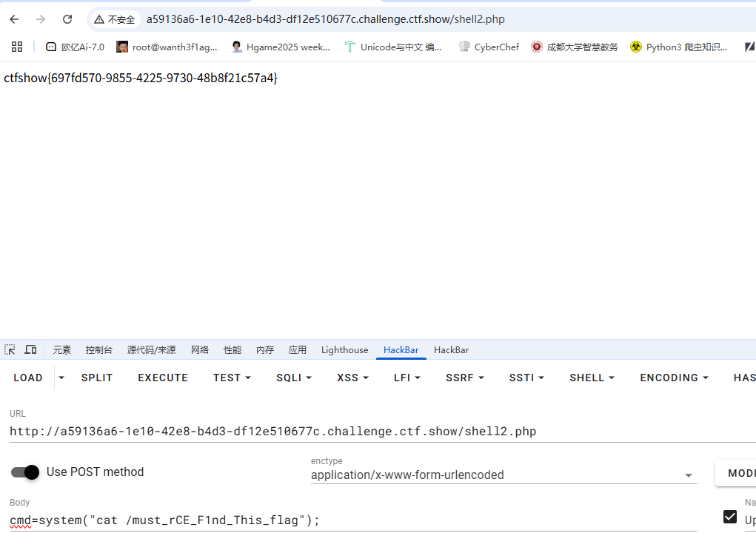756x533 pixels.
Task: Switch to the Lighthouse tab
Action: (x=344, y=350)
